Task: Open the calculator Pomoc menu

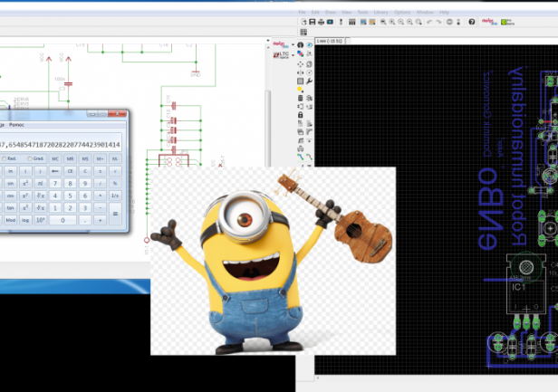Action: click(17, 123)
